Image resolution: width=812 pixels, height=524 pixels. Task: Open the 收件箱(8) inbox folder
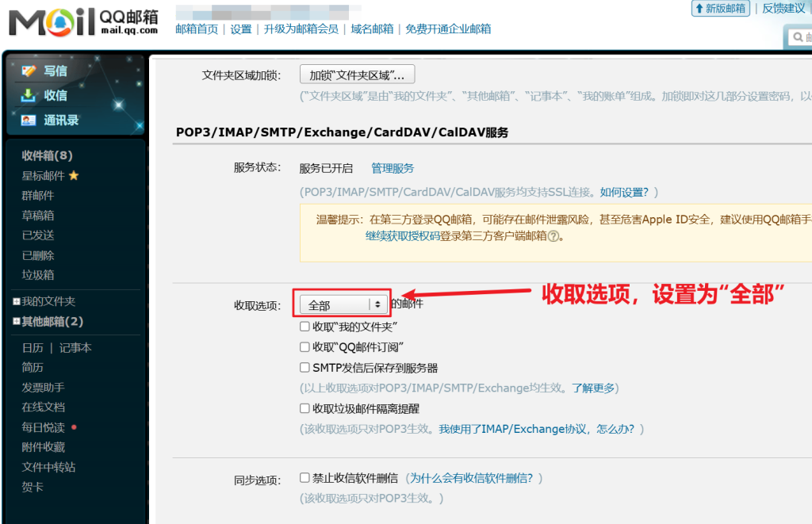tap(47, 155)
